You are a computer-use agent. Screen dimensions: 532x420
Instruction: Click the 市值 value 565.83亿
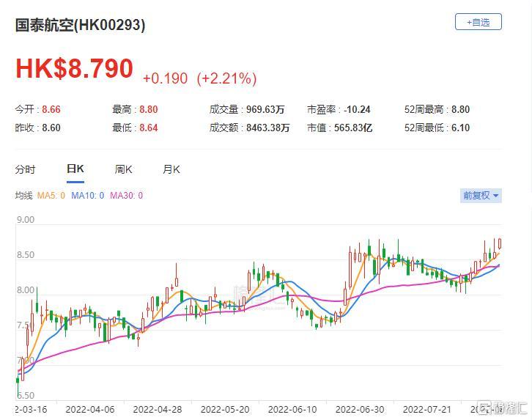pos(353,128)
